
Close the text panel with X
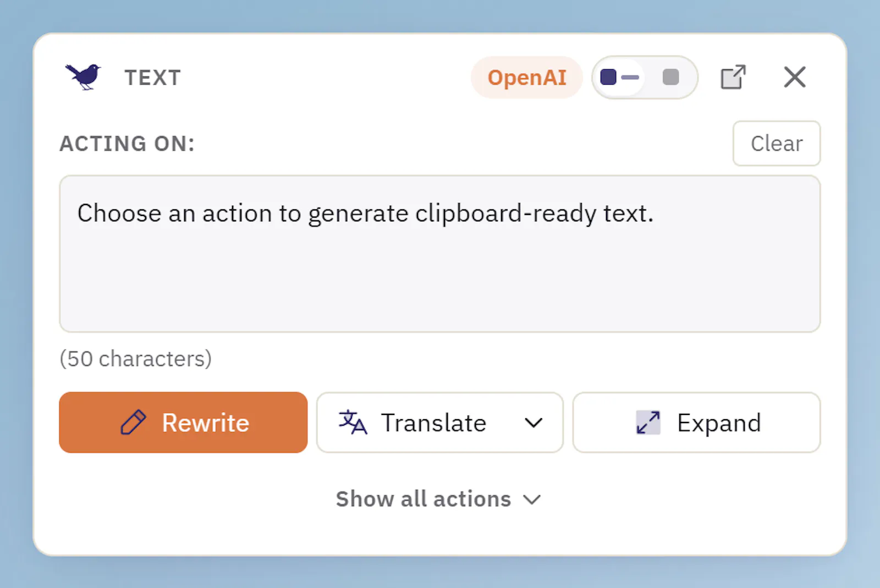click(795, 77)
